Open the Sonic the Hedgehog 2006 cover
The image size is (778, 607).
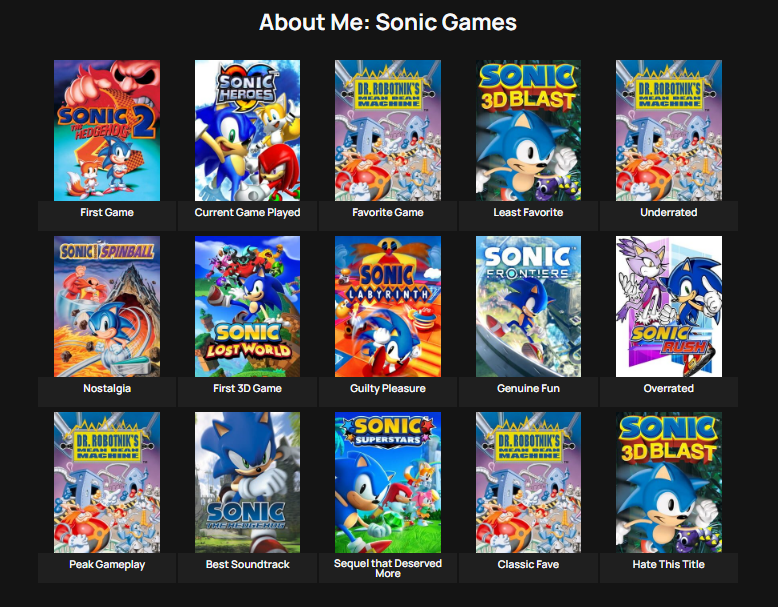click(x=247, y=482)
